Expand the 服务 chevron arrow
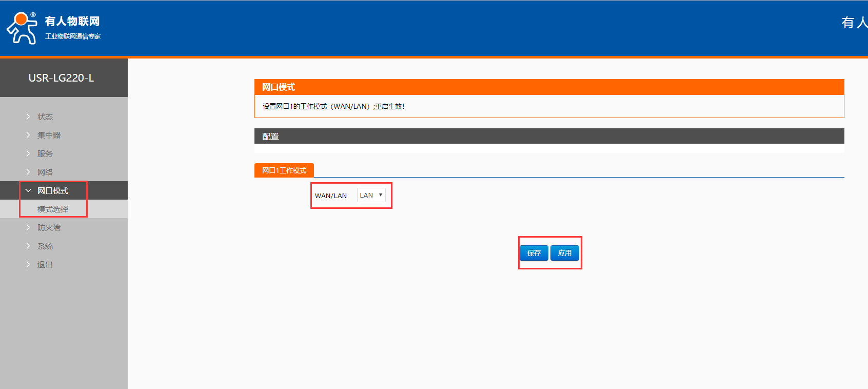The height and width of the screenshot is (389, 868). [x=28, y=154]
